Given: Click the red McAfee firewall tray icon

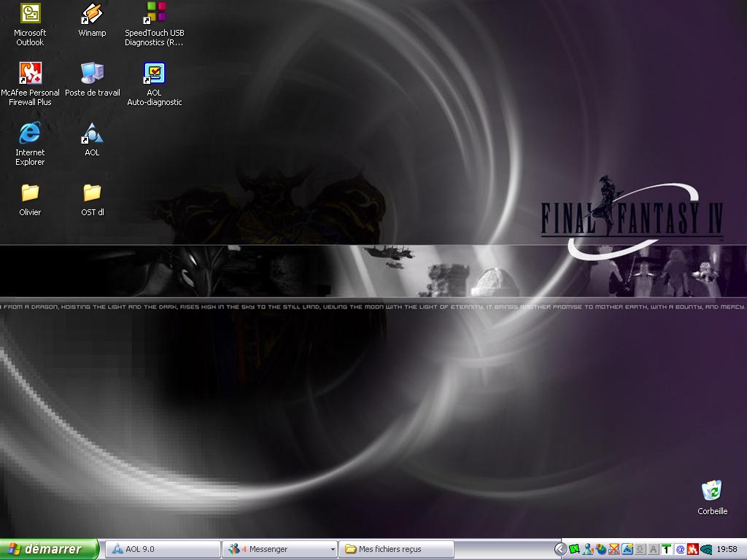Looking at the screenshot, I should [693, 549].
